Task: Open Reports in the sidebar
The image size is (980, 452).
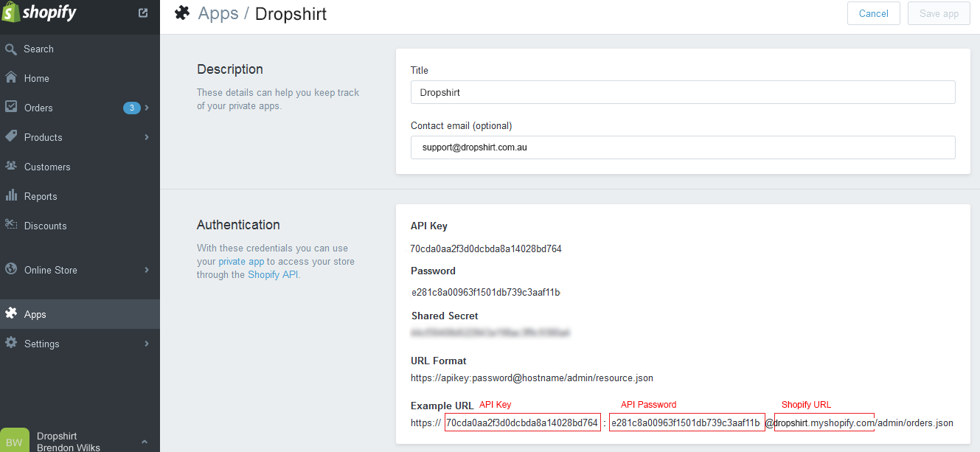Action: [x=80, y=196]
